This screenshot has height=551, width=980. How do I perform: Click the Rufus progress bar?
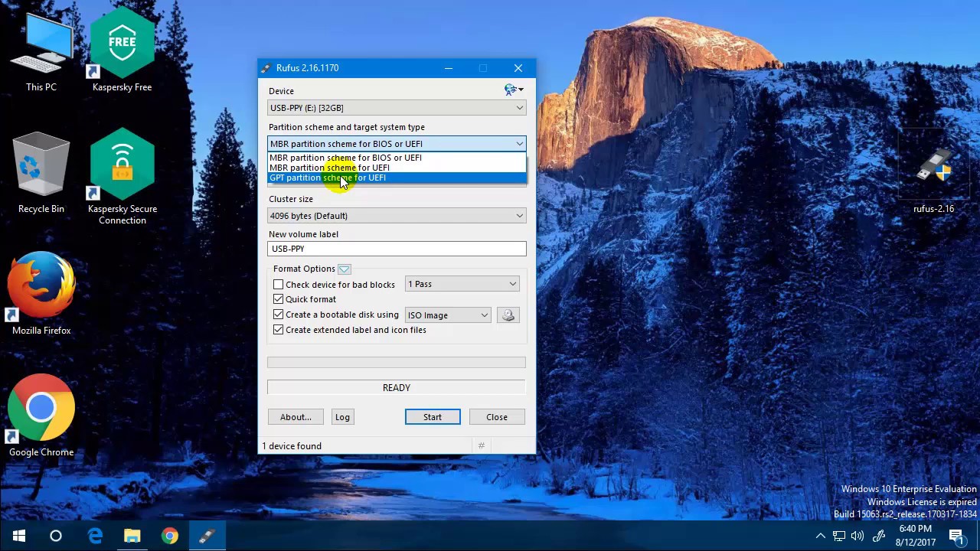tap(397, 362)
